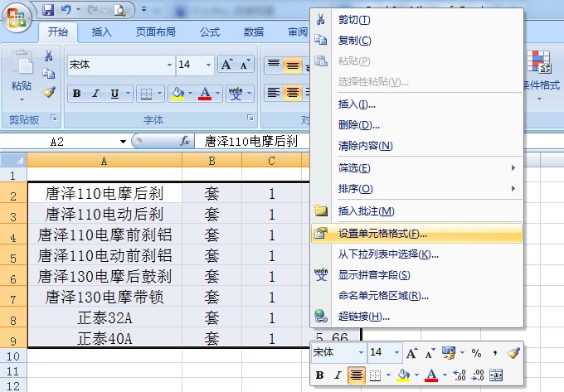Save the workbook from the quick access toolbar

point(48,10)
